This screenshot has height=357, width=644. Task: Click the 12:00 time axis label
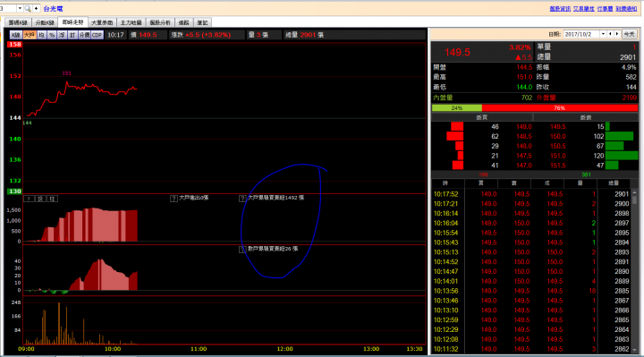coord(284,349)
